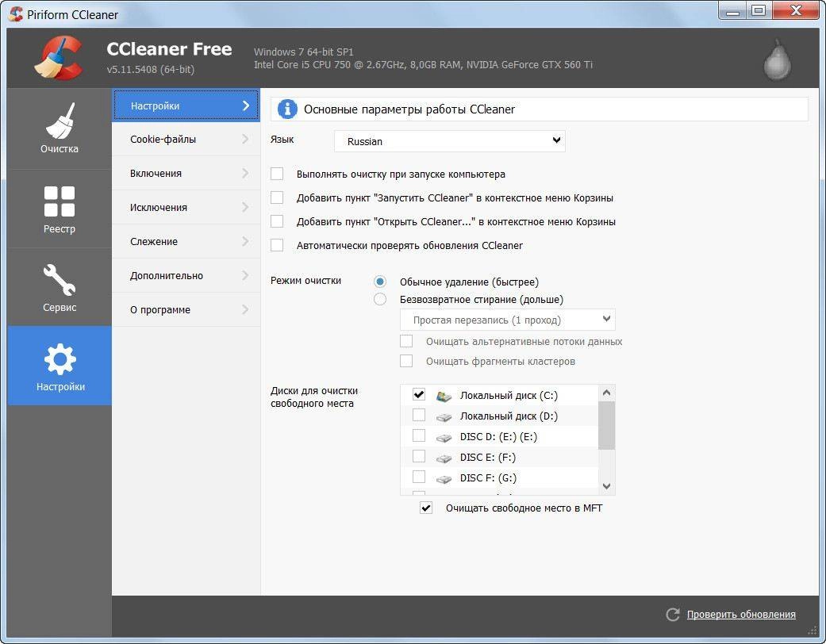Click the DISC E: (F:) drive icon
Image resolution: width=826 pixels, height=644 pixels.
pos(444,458)
